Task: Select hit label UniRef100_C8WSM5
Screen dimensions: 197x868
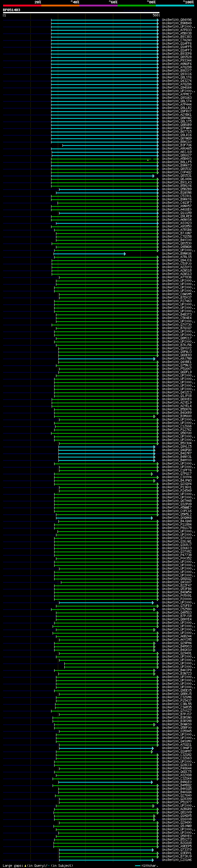Action: (177, 294)
